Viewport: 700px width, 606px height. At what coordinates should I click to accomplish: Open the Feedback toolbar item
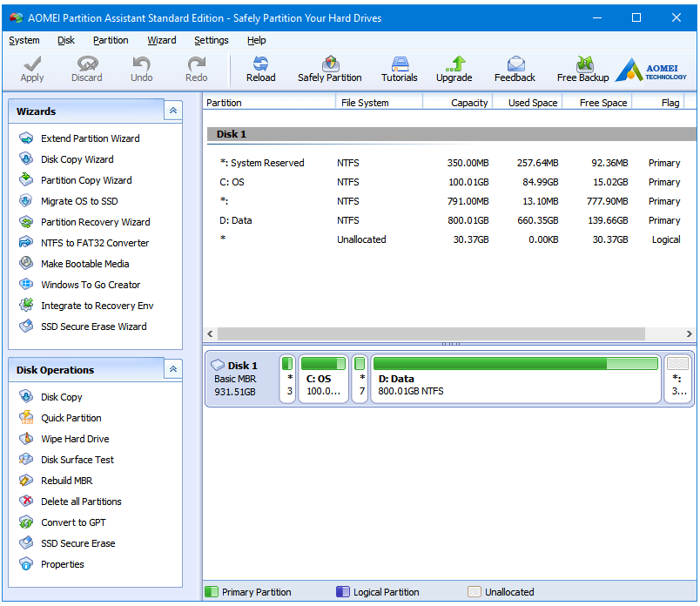(515, 69)
